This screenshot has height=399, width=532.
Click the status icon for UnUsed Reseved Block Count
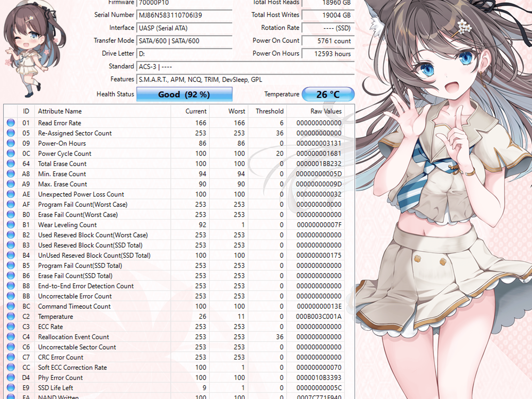coord(11,255)
